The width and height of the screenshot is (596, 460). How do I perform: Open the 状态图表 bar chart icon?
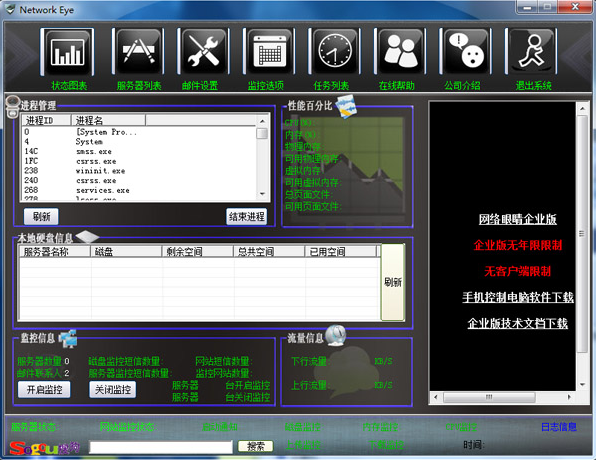67,52
